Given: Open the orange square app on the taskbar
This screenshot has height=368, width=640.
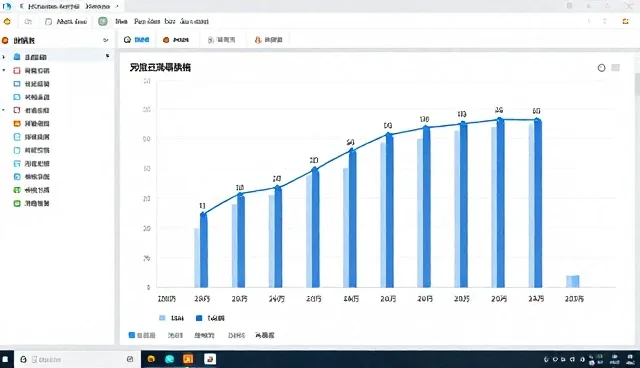Looking at the screenshot, I should tap(188, 359).
